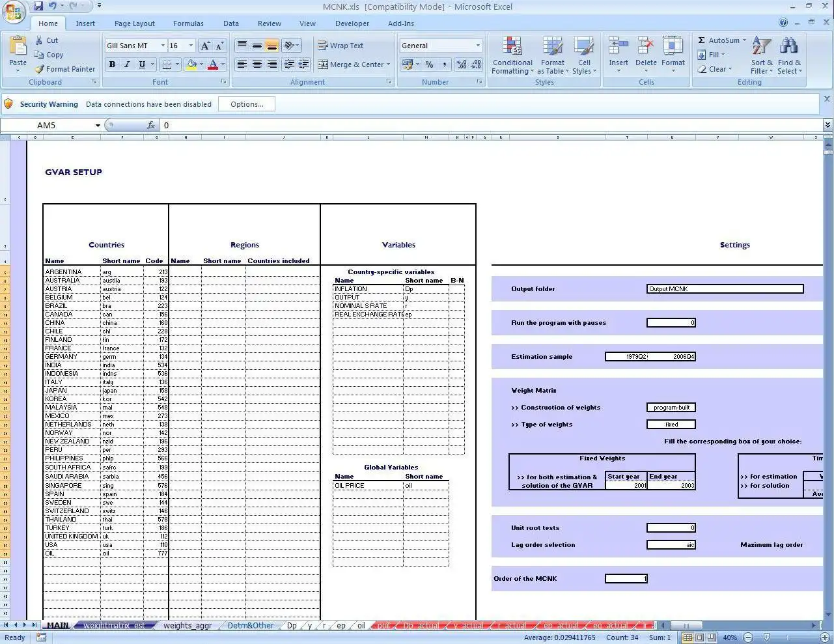Click the Output folder input field

point(725,289)
